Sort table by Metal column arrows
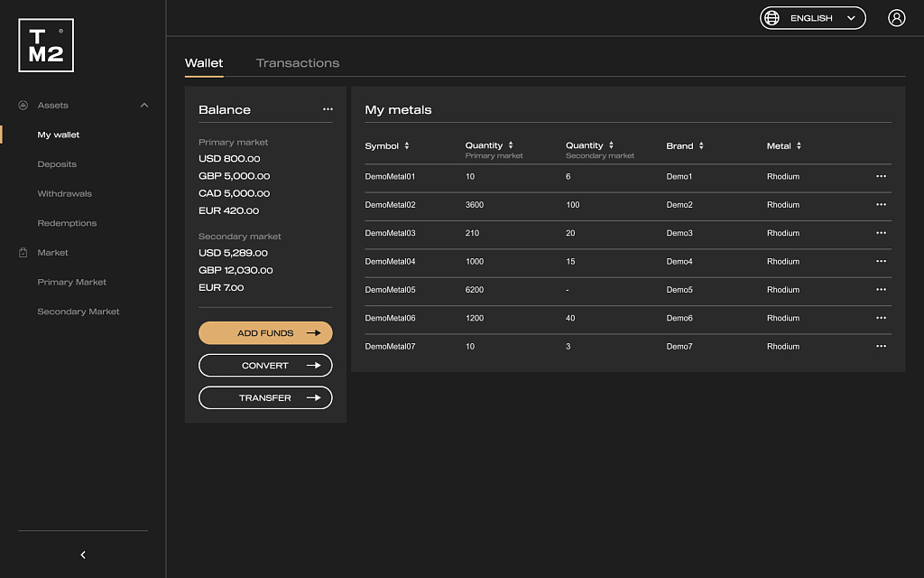 click(x=799, y=145)
